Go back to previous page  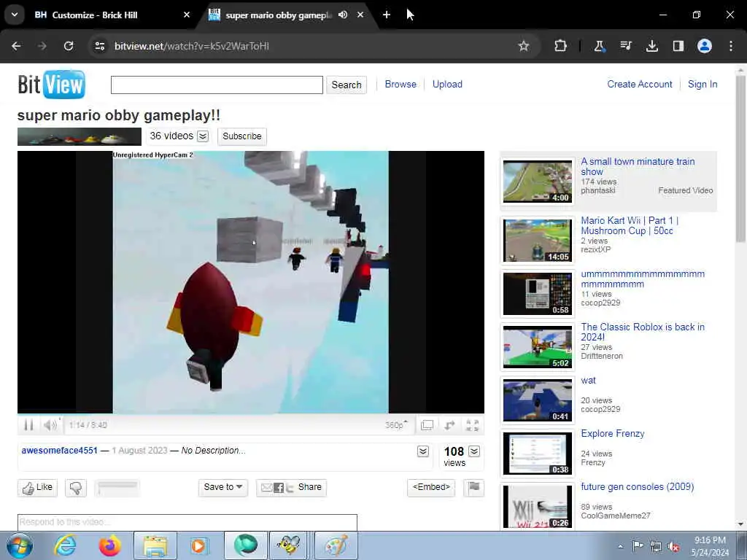coord(16,46)
